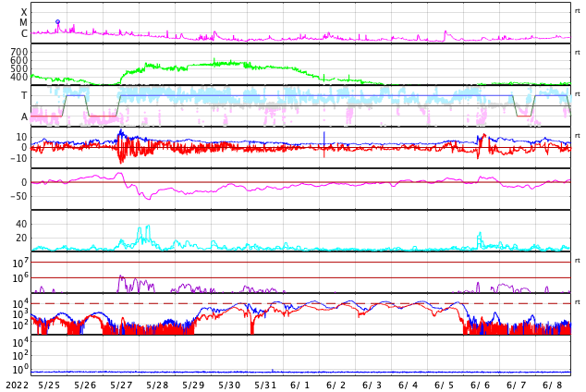Click the 40 tick on cyan panel
Image resolution: width=586 pixels, height=392 pixels.
21,224
